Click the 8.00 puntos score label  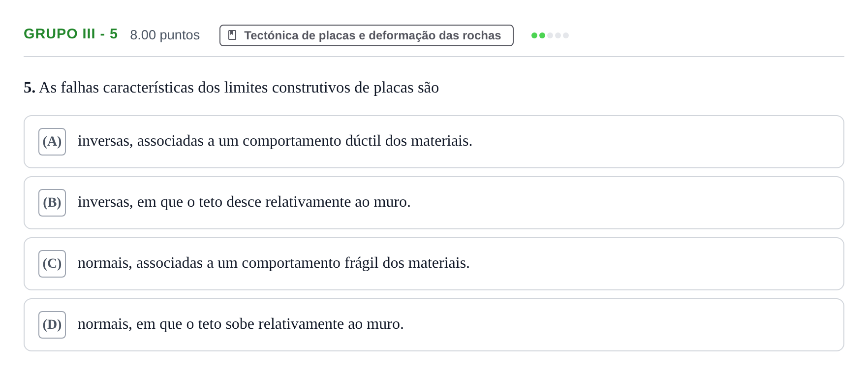pos(165,35)
